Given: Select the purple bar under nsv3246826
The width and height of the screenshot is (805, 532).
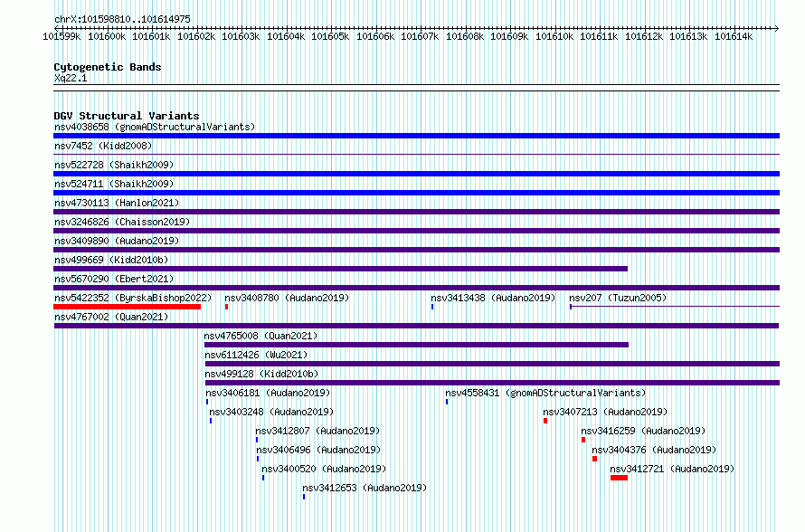Looking at the screenshot, I should 416,231.
